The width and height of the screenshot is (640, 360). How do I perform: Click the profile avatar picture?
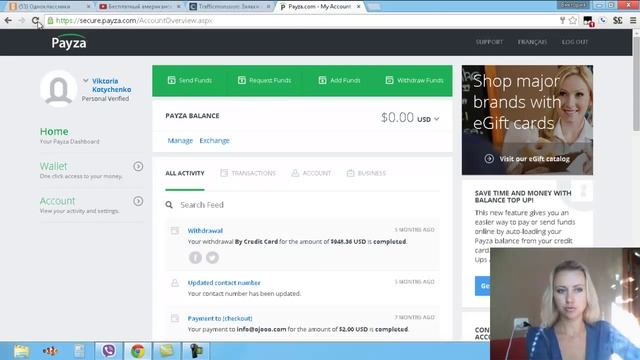(58, 89)
